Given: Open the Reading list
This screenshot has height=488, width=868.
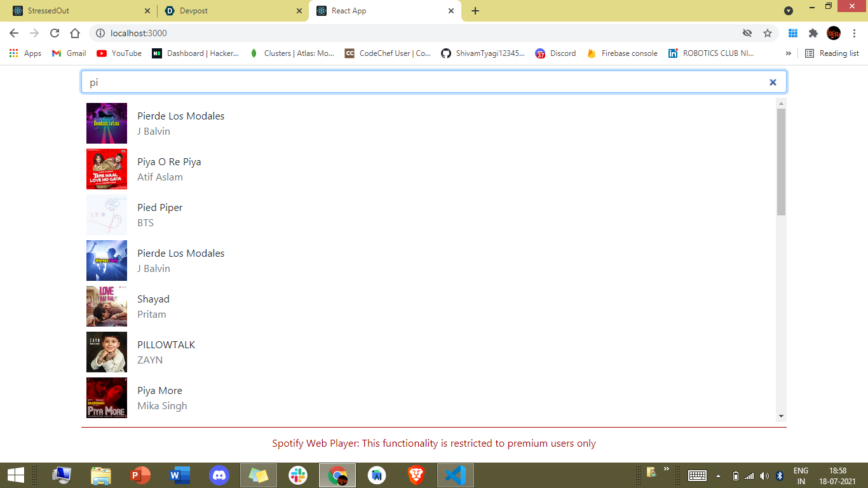Looking at the screenshot, I should pyautogui.click(x=832, y=53).
